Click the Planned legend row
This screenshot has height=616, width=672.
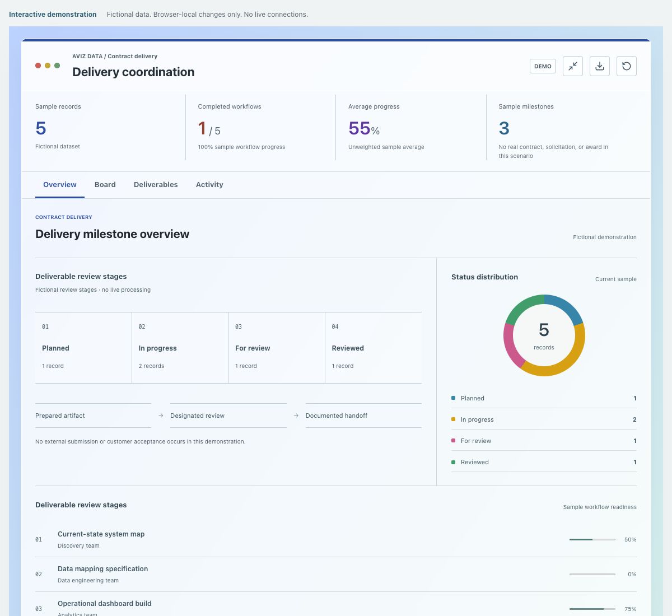pos(544,398)
